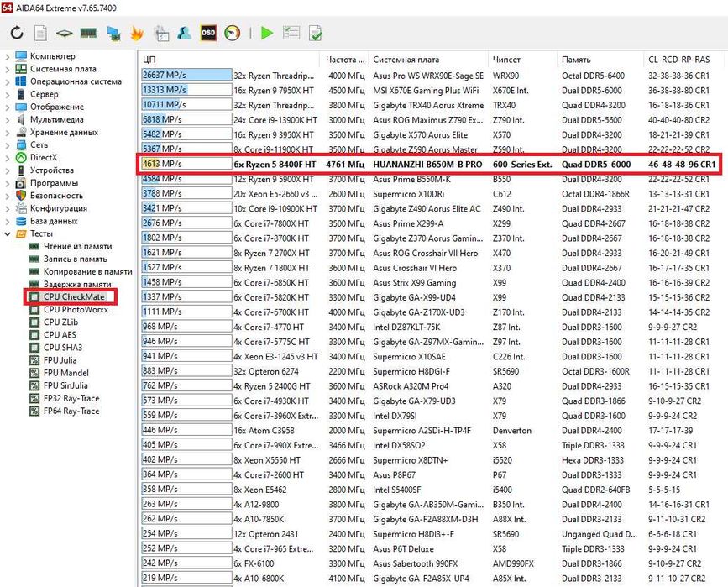Expand the Системная плата node
The width and height of the screenshot is (728, 587).
click(7, 69)
